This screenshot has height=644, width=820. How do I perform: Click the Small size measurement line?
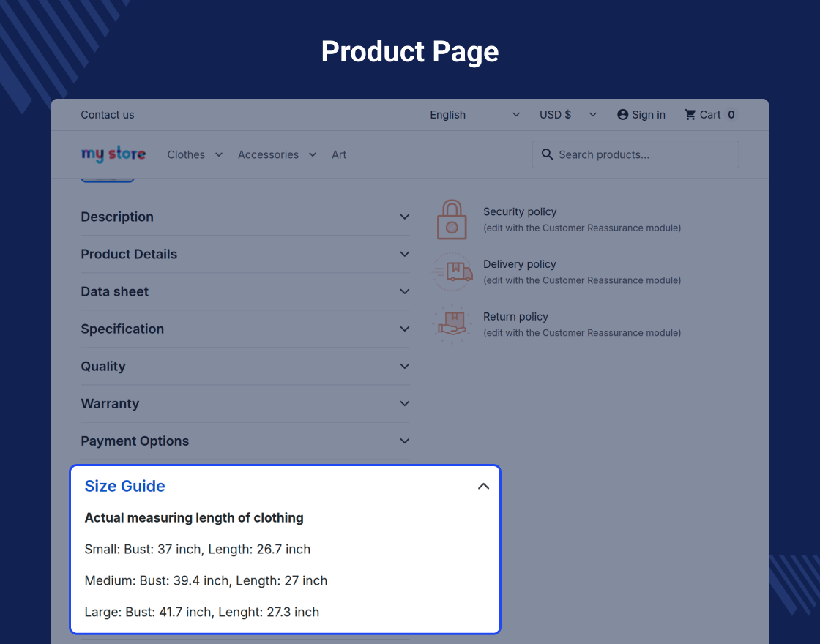coord(198,550)
